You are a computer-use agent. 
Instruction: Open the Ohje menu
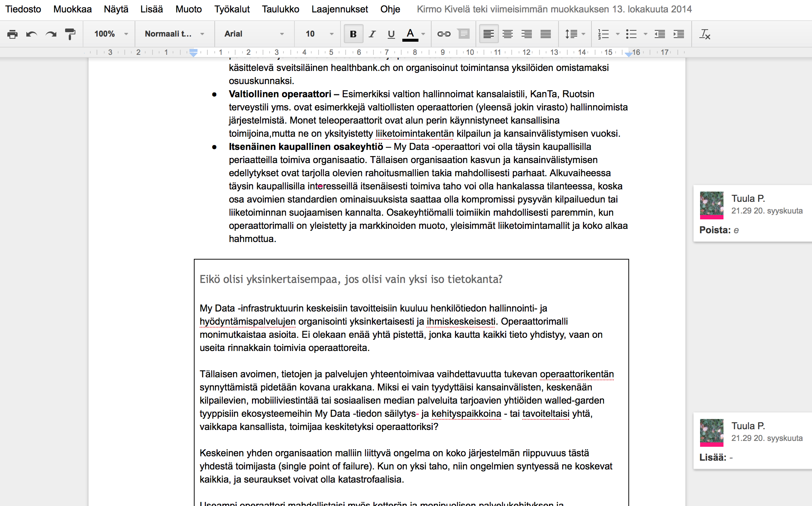(390, 9)
